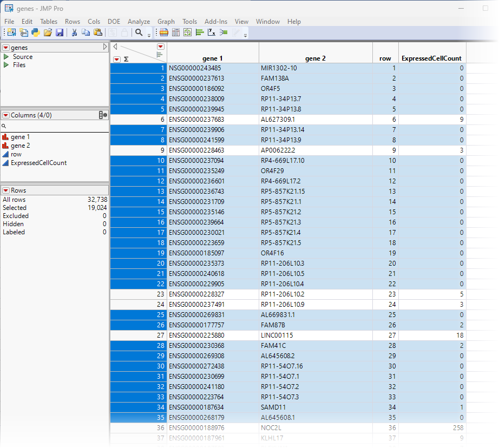The image size is (499, 448).
Task: Click the Paste toolbar icon
Action: (99, 32)
